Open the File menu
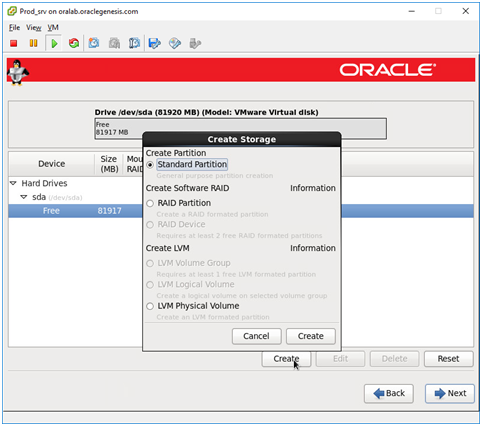482x426 pixels. click(14, 28)
